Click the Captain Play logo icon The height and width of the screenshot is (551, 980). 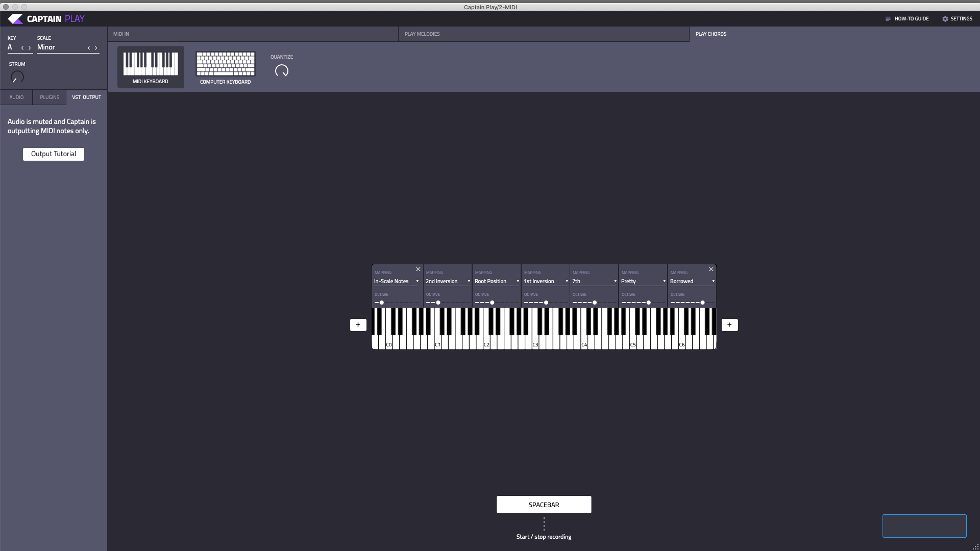coord(15,19)
